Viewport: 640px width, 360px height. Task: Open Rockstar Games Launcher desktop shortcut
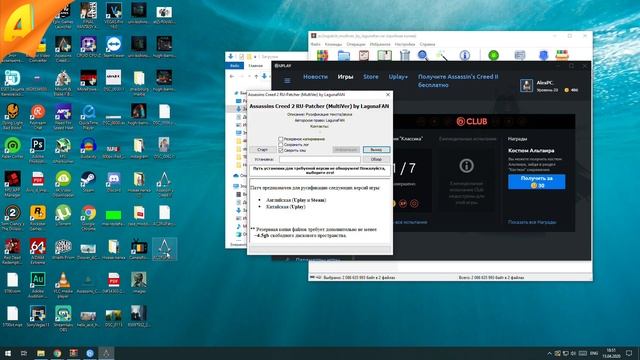click(38, 218)
